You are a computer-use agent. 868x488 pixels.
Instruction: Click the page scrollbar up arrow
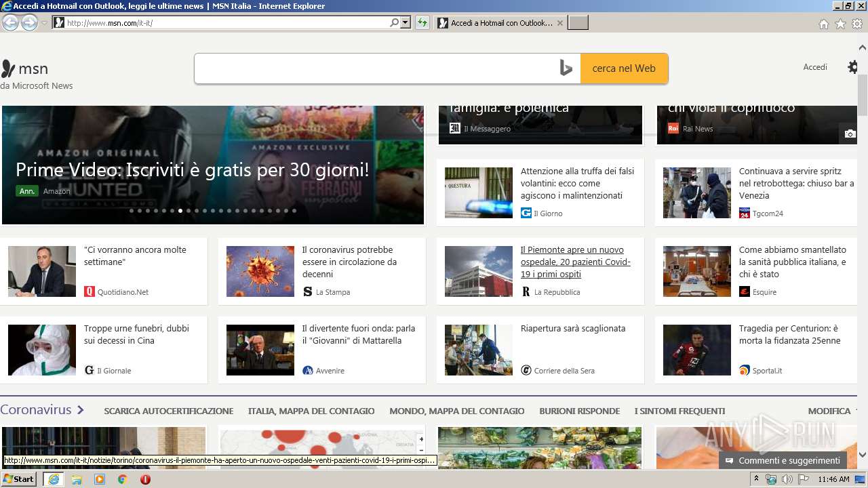point(862,47)
